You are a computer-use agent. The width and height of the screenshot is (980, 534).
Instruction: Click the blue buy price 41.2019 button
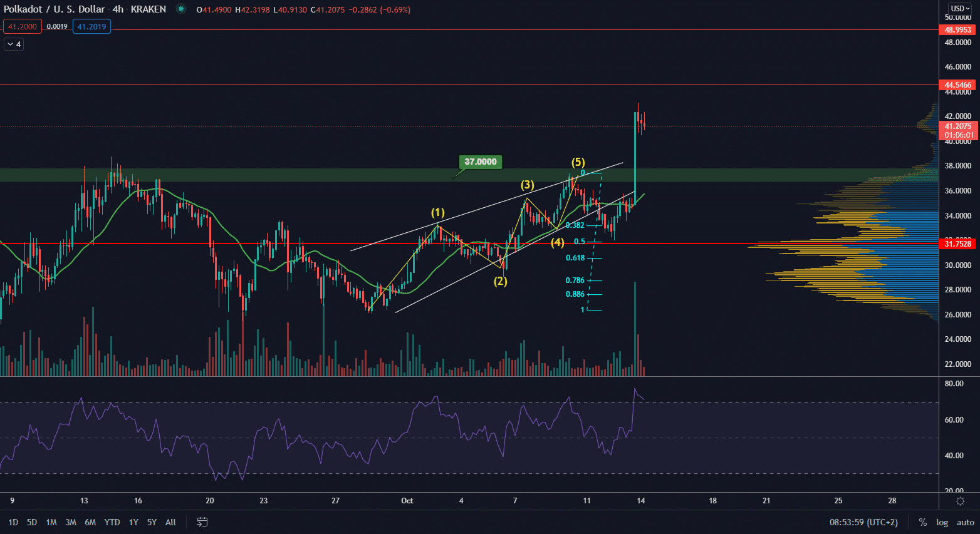(x=91, y=27)
